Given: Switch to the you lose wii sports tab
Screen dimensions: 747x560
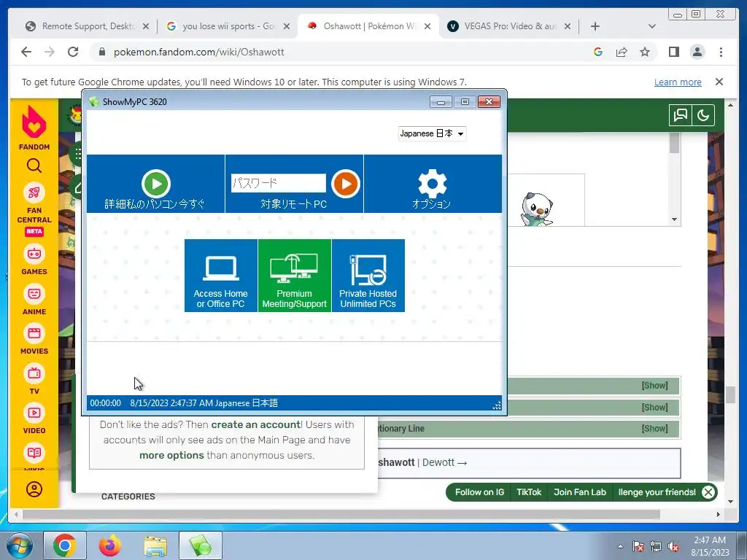Looking at the screenshot, I should (228, 26).
